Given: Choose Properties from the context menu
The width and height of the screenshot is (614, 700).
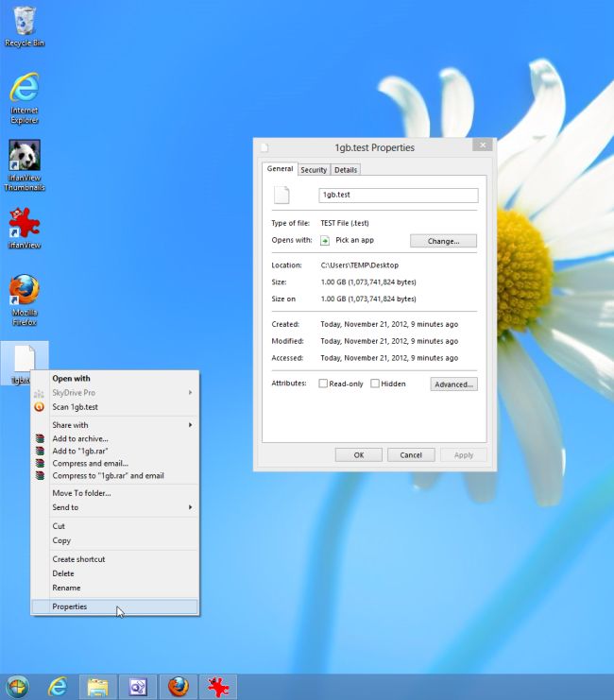Looking at the screenshot, I should coord(114,606).
